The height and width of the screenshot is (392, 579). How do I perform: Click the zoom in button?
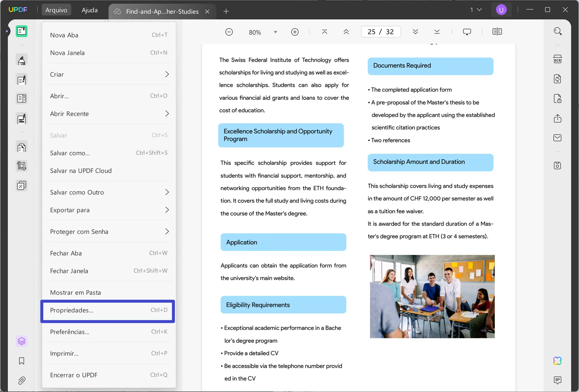[295, 32]
